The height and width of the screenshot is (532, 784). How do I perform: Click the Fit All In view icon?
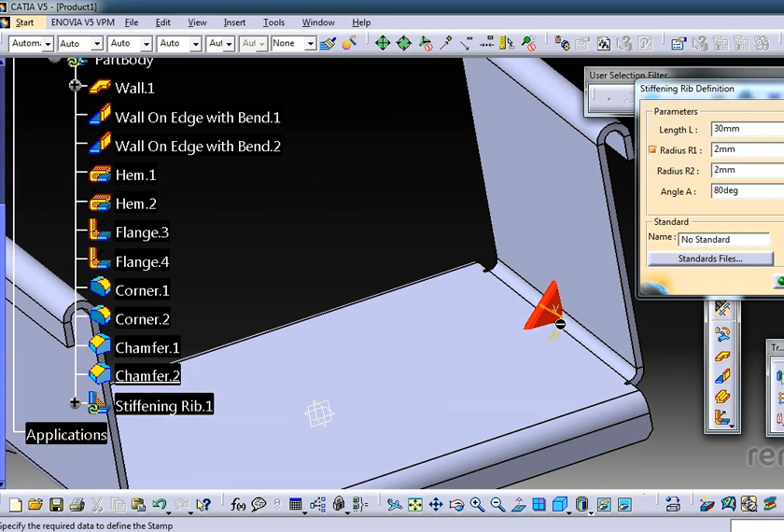click(x=415, y=505)
